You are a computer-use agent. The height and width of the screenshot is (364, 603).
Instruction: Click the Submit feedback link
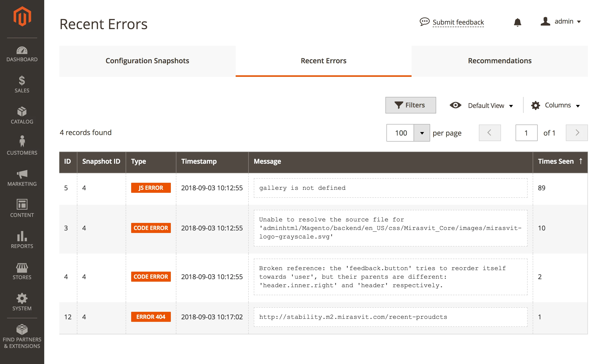coord(458,22)
